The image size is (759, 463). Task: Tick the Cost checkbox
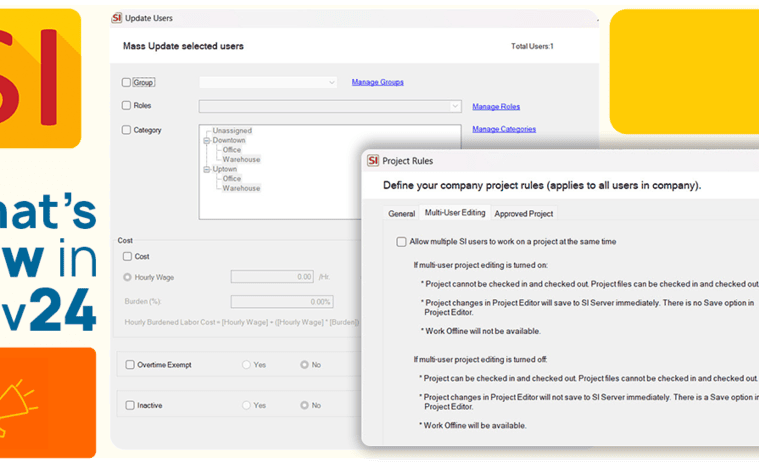tap(127, 256)
